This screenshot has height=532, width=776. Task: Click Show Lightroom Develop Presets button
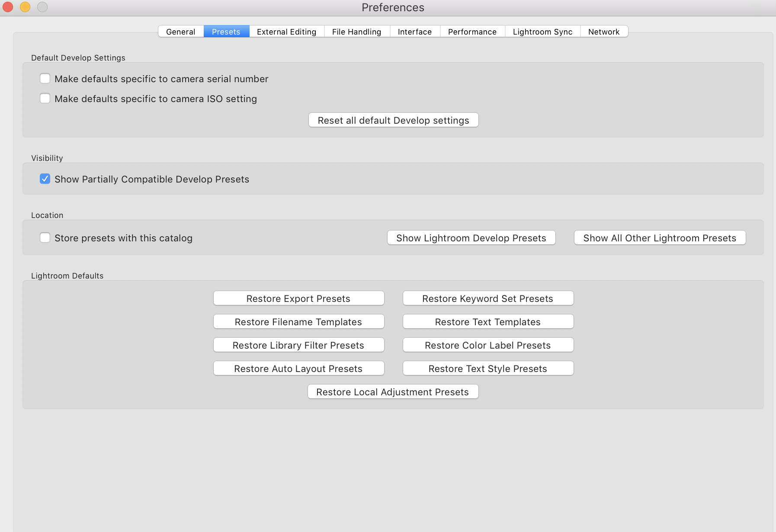click(x=471, y=238)
